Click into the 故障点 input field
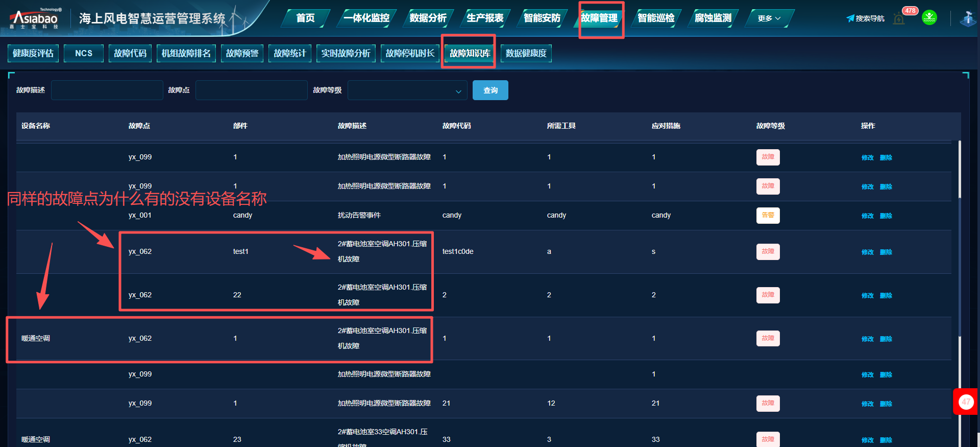Image resolution: width=980 pixels, height=447 pixels. (x=251, y=90)
